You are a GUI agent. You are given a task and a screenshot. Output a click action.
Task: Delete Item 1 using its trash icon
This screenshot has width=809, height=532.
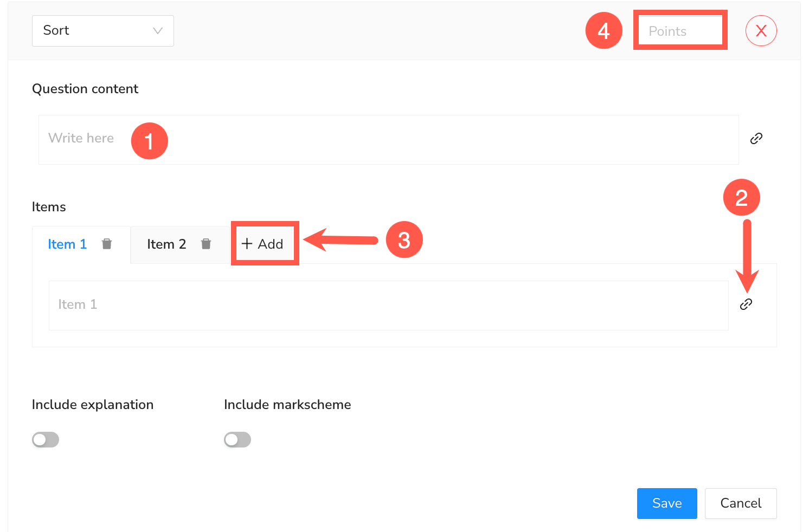point(107,244)
